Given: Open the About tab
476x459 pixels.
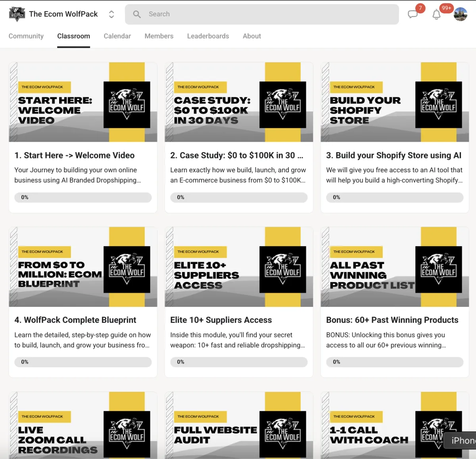Looking at the screenshot, I should pyautogui.click(x=252, y=36).
